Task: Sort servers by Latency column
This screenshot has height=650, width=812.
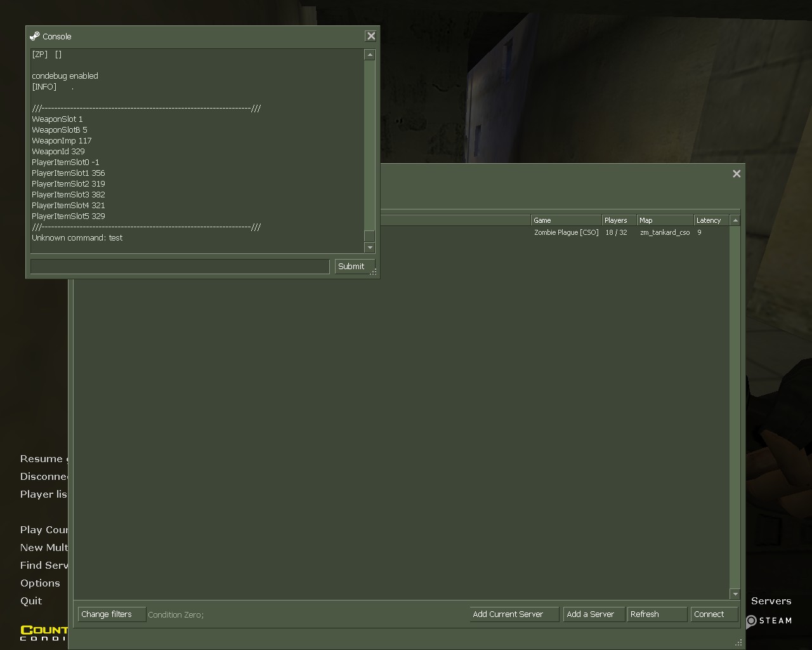Action: coord(710,220)
